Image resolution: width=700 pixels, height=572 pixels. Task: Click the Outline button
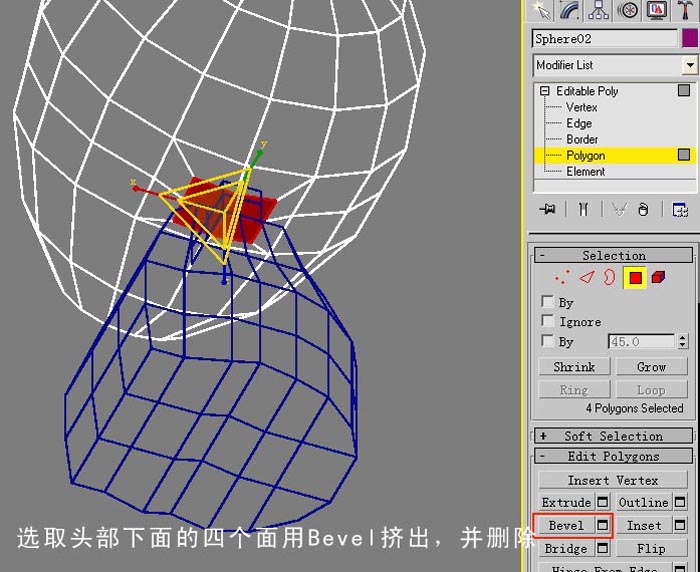644,502
